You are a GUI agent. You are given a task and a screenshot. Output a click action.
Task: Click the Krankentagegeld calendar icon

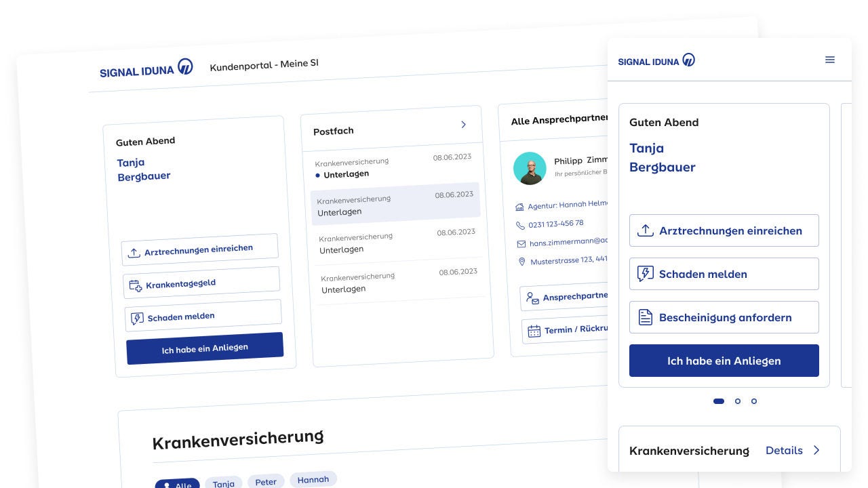click(136, 286)
